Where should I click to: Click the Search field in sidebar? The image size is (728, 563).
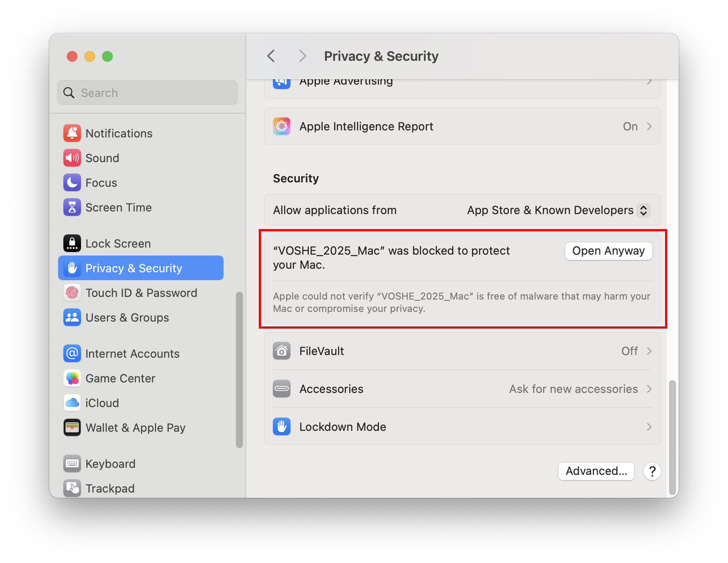(147, 93)
